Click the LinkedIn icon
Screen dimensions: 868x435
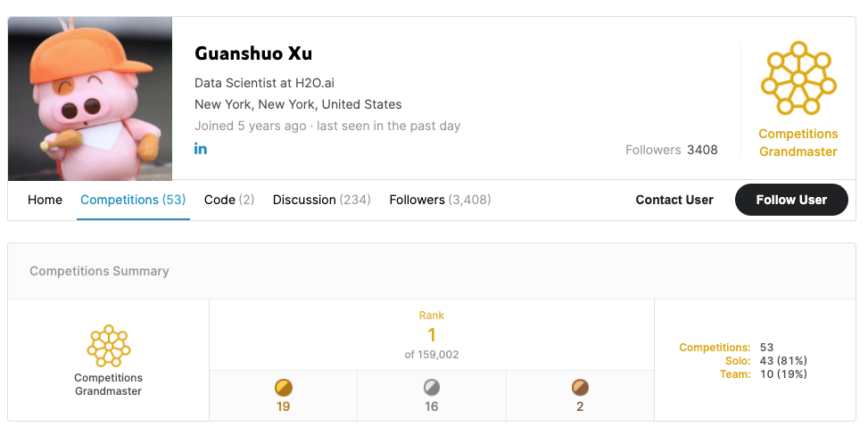point(201,148)
